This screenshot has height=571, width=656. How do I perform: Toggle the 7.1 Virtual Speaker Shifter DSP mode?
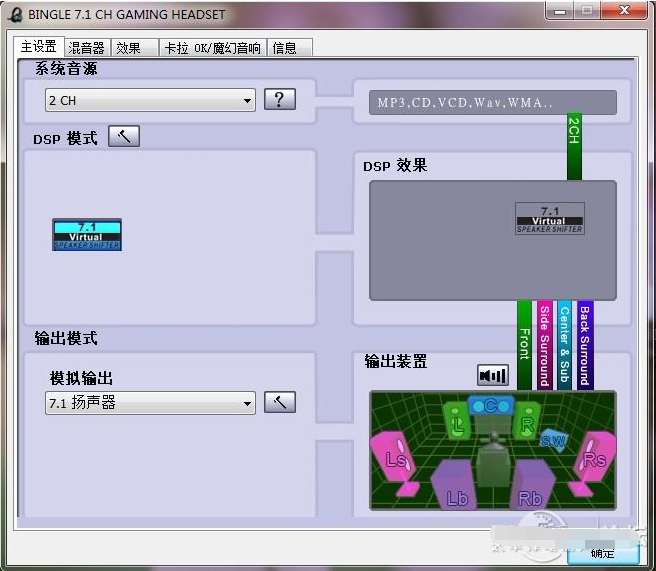click(87, 235)
